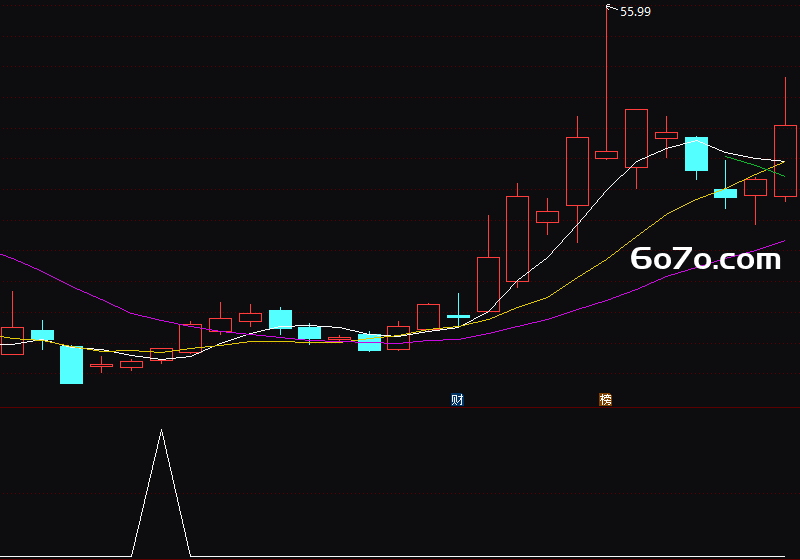Click the blue 财 financial marker icon

coord(457,400)
